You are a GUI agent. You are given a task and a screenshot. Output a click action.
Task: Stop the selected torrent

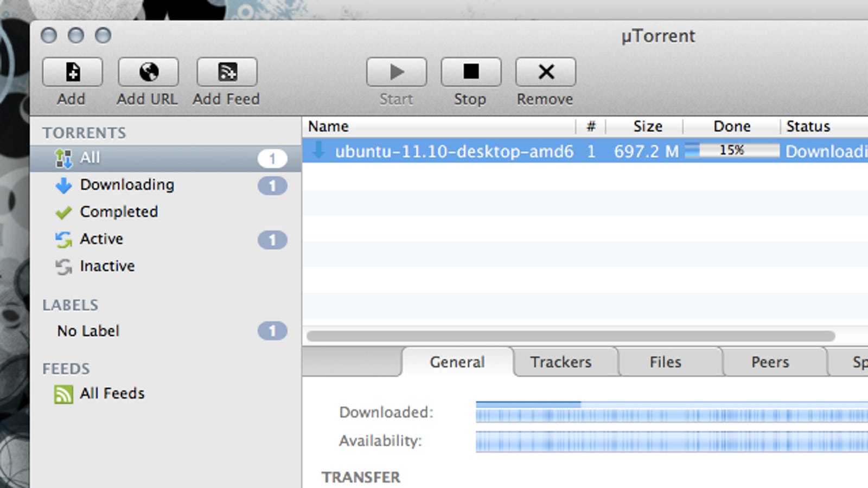471,72
